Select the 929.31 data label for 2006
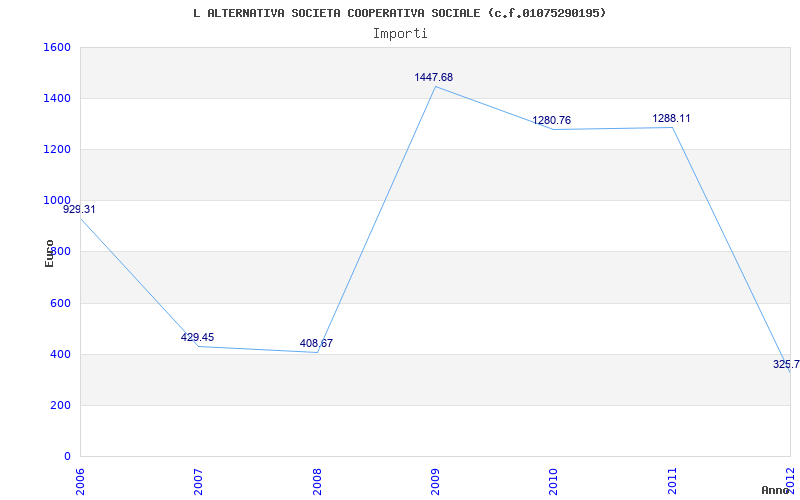Screen dimensions: 800x500 click(79, 209)
